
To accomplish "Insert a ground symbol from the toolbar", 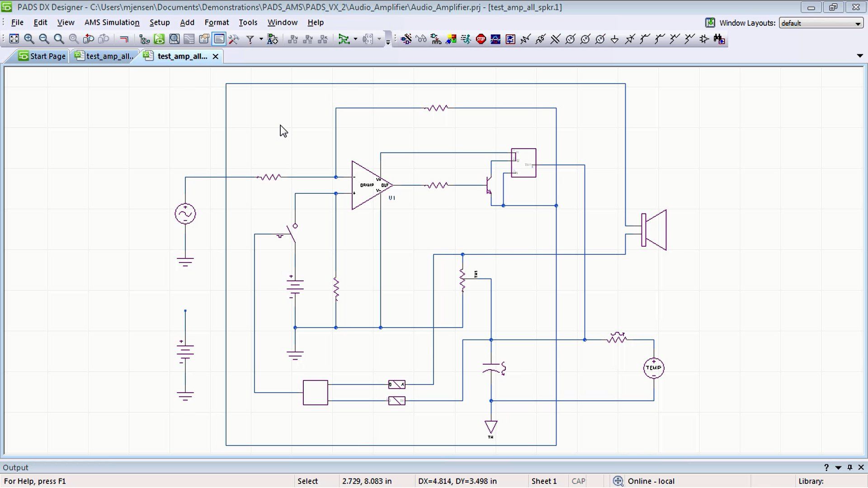I will click(x=614, y=39).
